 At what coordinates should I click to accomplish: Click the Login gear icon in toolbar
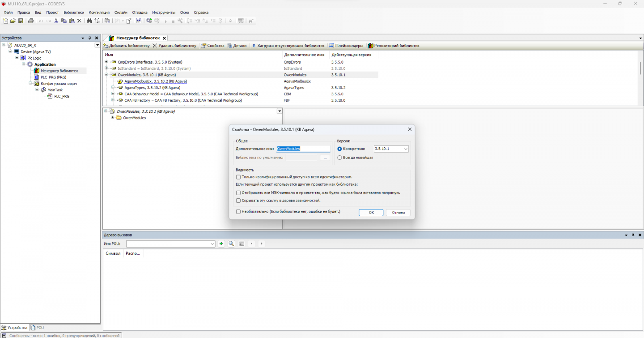[x=149, y=21]
